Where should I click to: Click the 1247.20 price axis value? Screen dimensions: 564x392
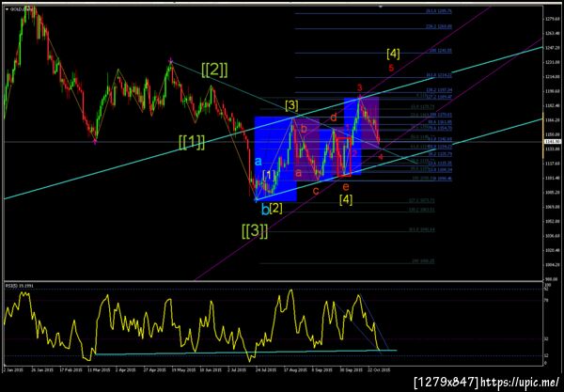point(553,47)
